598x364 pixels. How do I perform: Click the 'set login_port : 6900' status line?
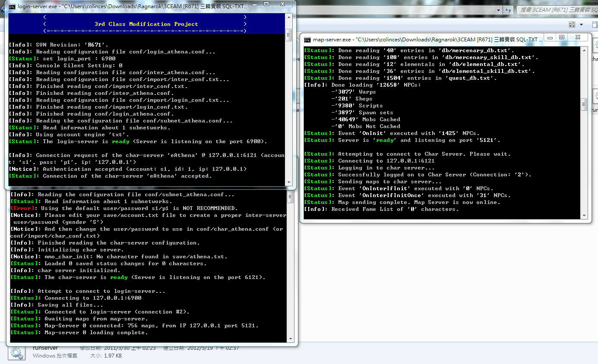click(x=62, y=59)
